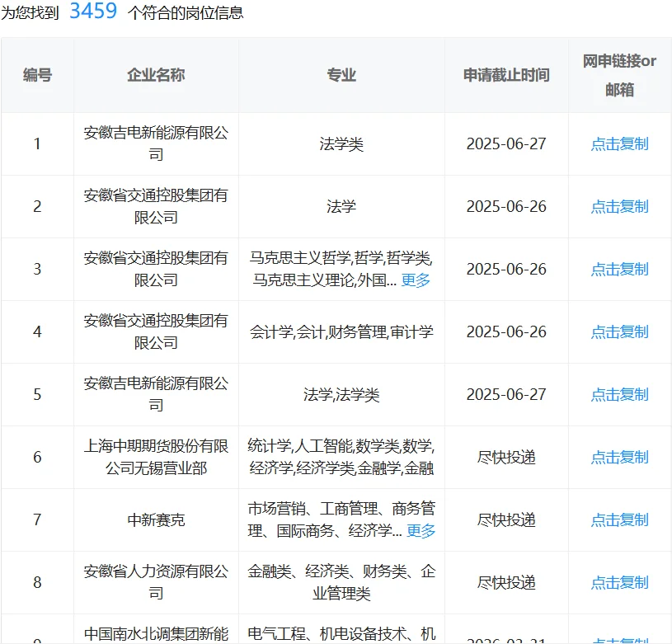Select 安徽吉电新能源有限公司 in row 1
This screenshot has width=672, height=644.
pos(156,143)
